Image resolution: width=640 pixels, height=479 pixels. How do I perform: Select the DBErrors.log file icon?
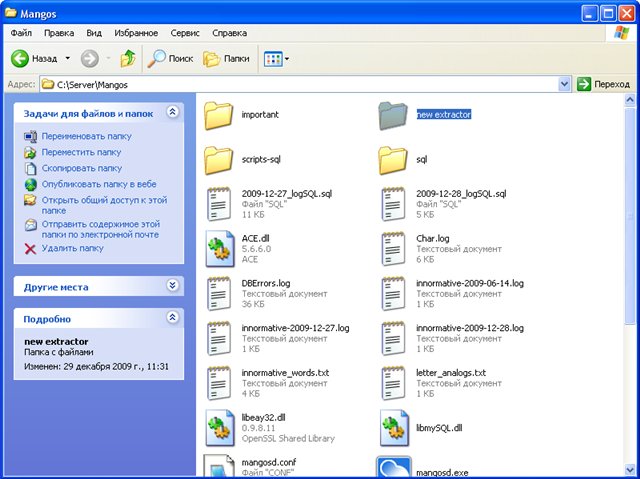click(x=219, y=293)
